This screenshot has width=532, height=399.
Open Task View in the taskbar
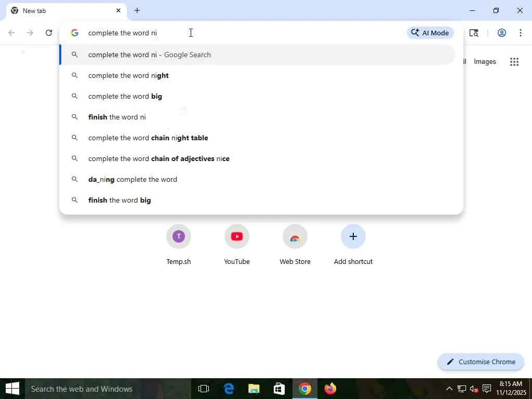coord(204,389)
